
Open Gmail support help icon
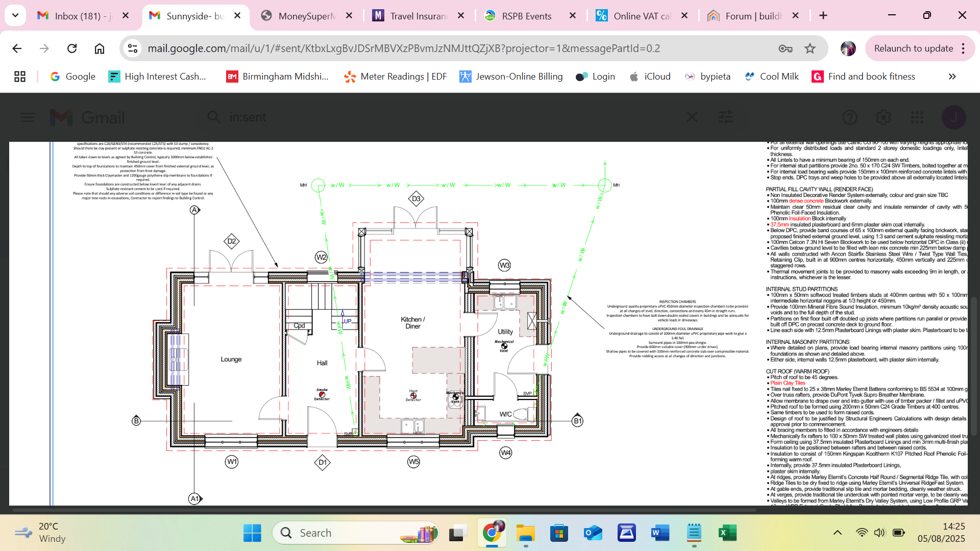tap(850, 118)
